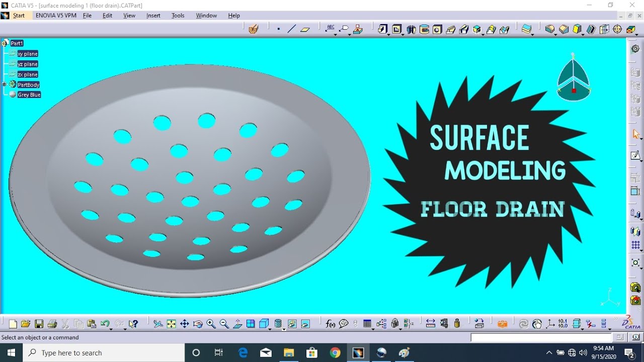The width and height of the screenshot is (644, 362).
Task: Click the gear icon in right toolbar
Action: [x=635, y=48]
